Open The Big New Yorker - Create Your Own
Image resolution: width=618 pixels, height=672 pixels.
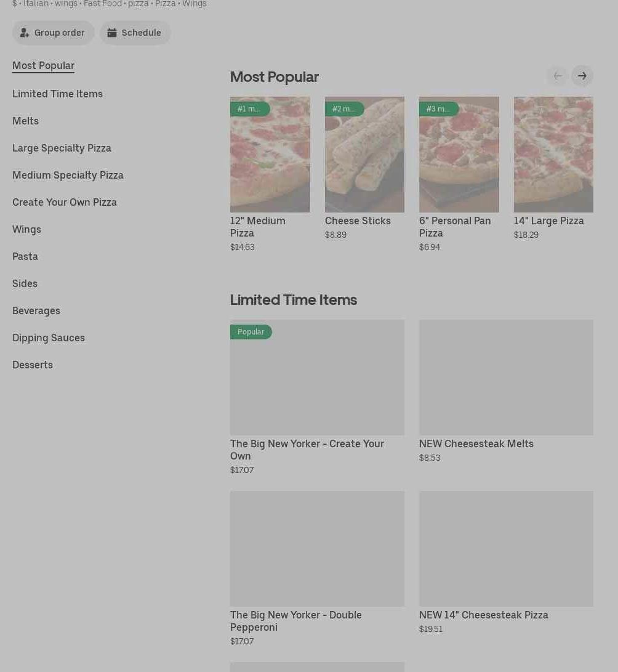(317, 378)
